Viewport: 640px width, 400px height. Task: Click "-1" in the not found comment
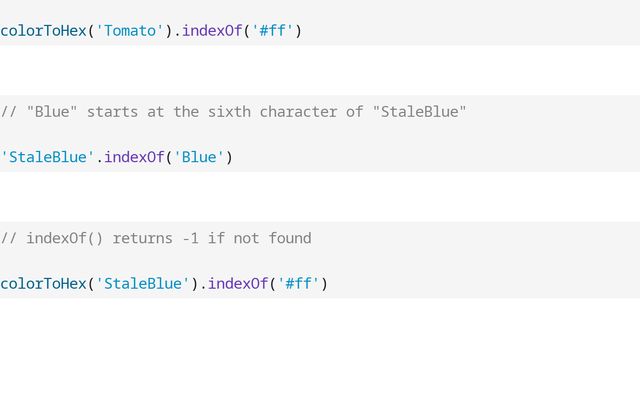[190, 238]
